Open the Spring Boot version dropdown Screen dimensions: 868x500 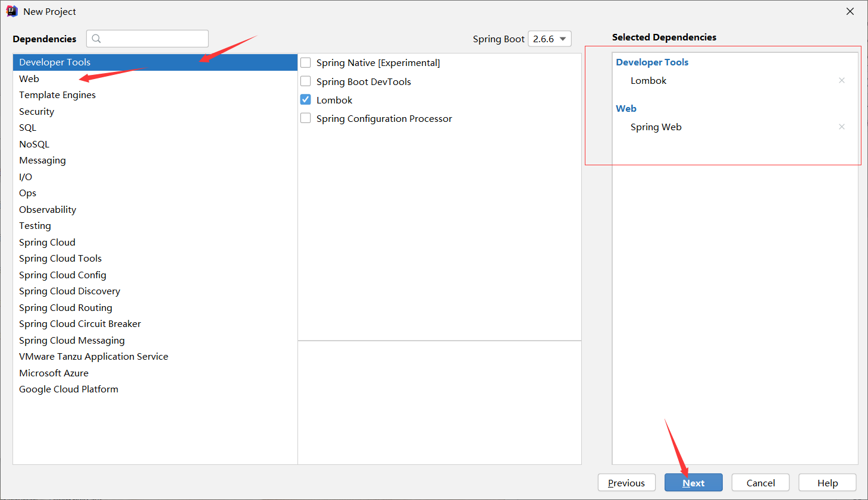550,39
